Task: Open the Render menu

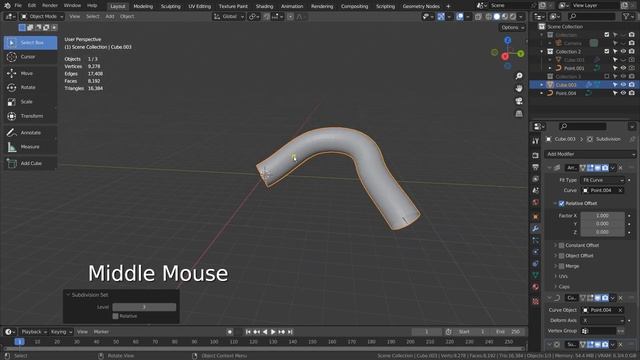Action: (50, 6)
